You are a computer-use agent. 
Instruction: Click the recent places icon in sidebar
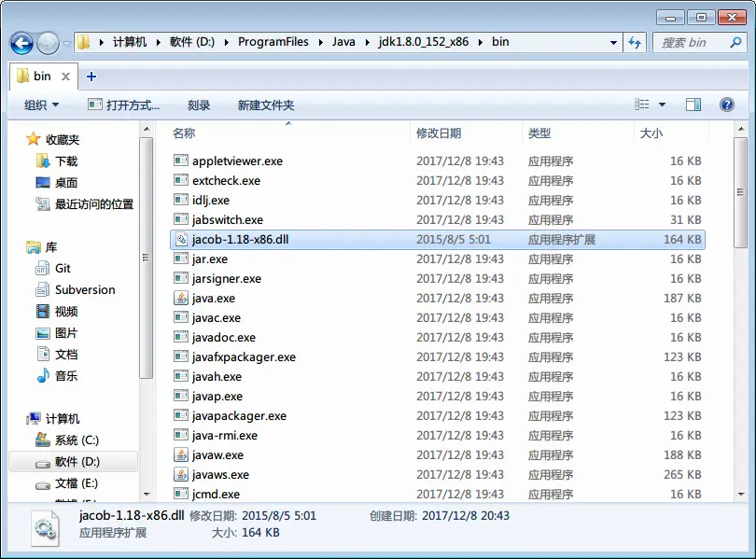pos(43,203)
